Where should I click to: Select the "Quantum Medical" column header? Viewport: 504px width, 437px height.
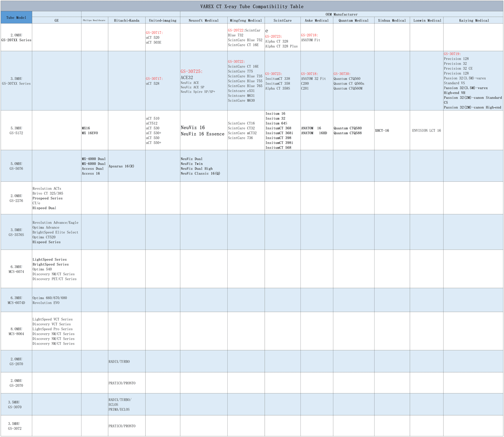tap(354, 20)
